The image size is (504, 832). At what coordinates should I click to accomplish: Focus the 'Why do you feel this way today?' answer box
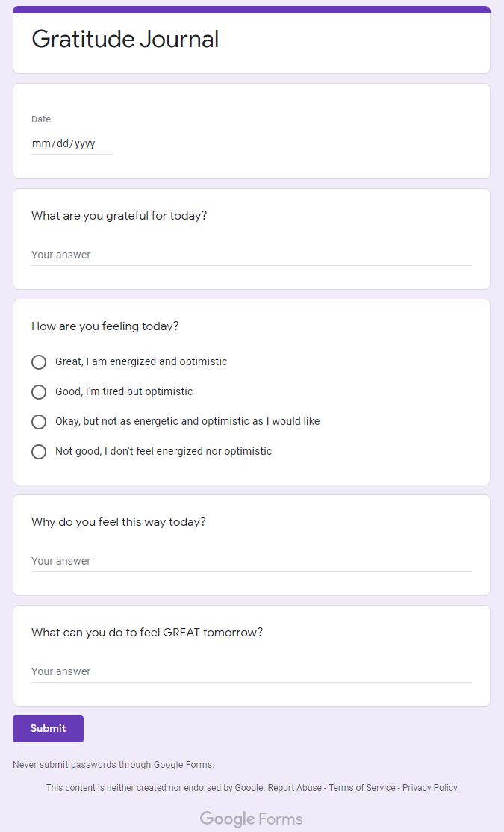[251, 561]
